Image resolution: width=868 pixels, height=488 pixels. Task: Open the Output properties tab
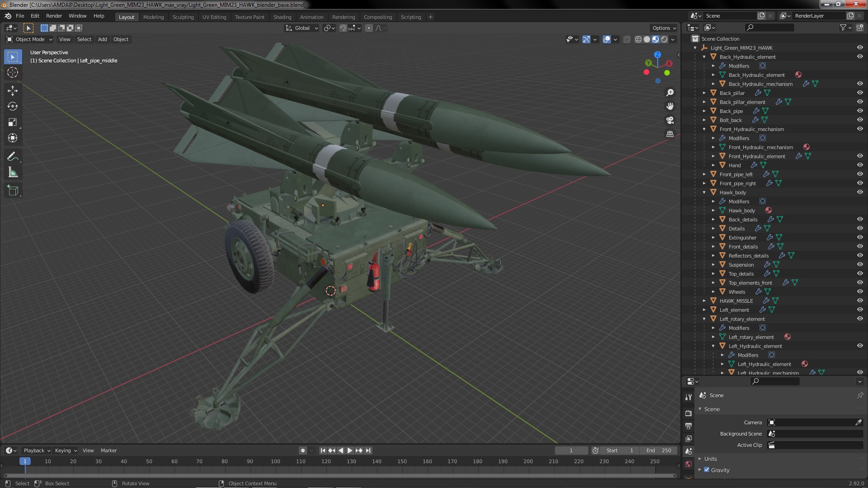[x=688, y=426]
